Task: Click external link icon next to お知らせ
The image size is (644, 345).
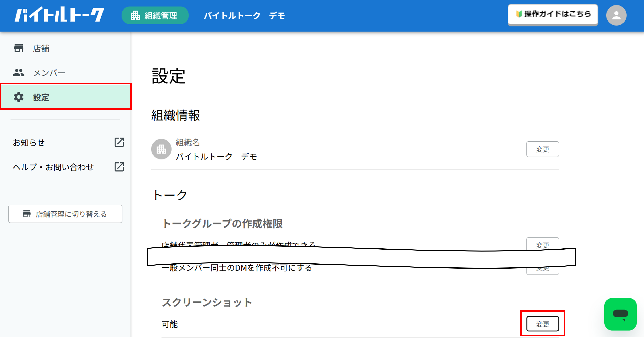Action: click(119, 142)
